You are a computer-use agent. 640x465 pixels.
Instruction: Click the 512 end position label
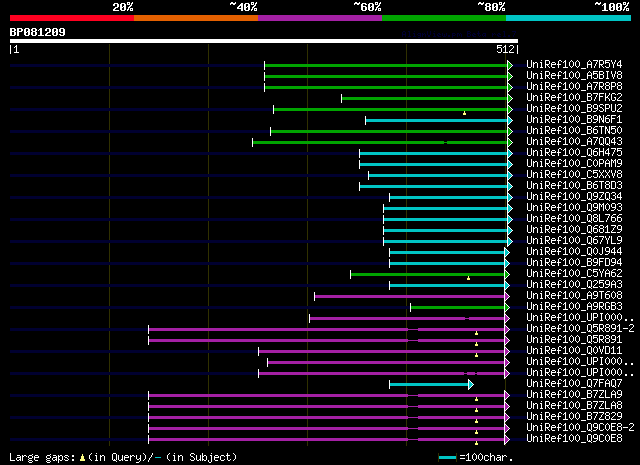click(505, 49)
